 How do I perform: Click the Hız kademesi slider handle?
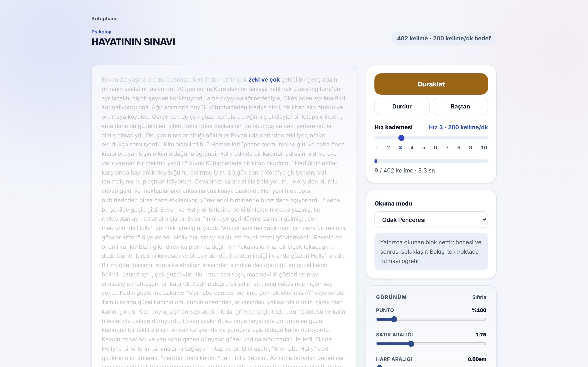(401, 138)
